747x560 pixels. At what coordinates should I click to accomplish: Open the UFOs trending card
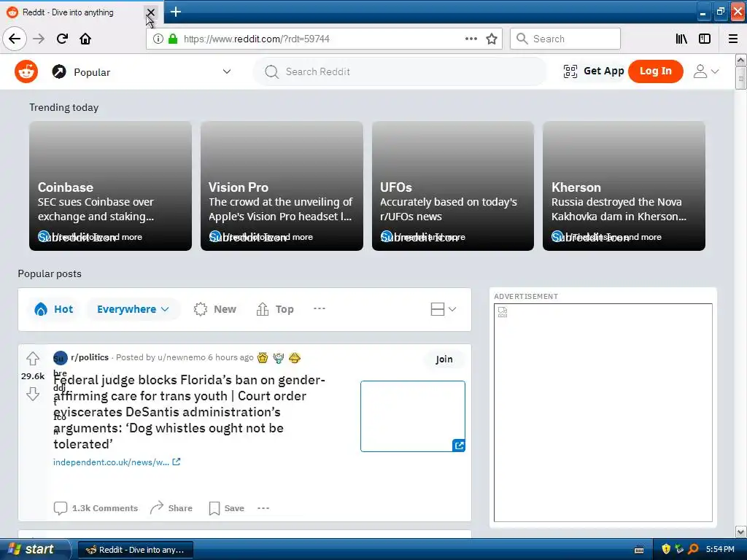(x=452, y=186)
